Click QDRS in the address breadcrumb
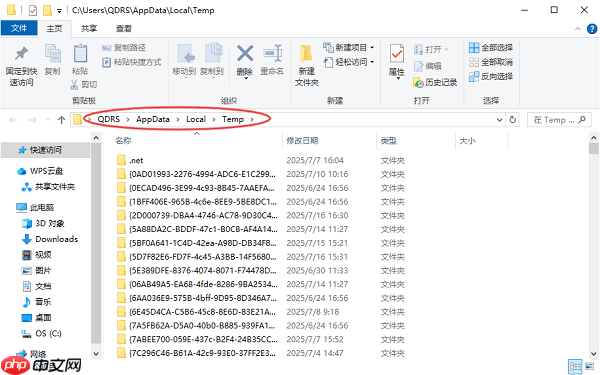The image size is (600, 375). [x=109, y=119]
